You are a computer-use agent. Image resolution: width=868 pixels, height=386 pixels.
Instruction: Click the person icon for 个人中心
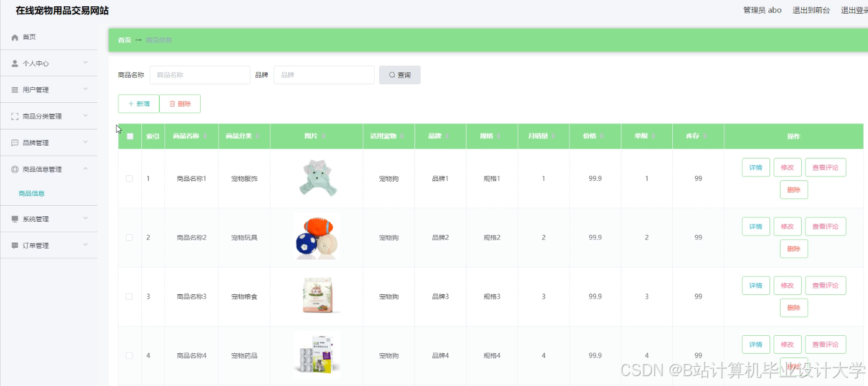[15, 63]
